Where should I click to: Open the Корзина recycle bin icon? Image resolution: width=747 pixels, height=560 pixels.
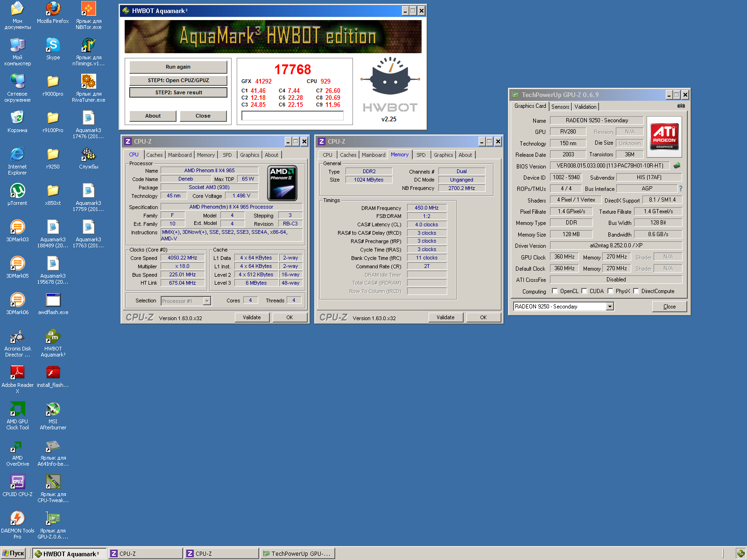[x=17, y=122]
